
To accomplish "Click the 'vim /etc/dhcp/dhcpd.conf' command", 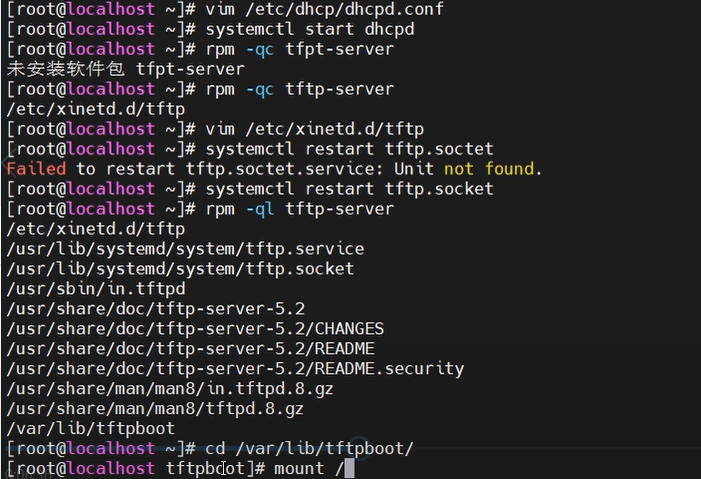I will [x=324, y=9].
